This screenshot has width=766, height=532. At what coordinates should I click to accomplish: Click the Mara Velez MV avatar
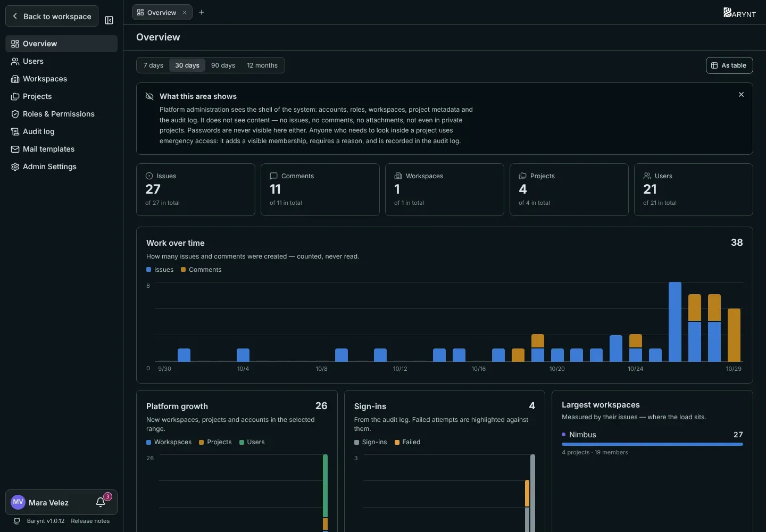tap(18, 502)
